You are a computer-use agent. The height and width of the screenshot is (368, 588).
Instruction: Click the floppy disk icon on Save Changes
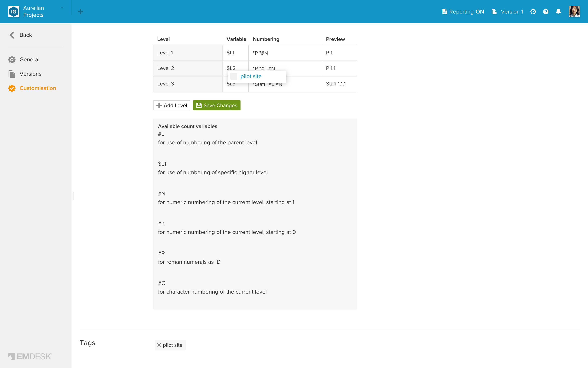(199, 105)
